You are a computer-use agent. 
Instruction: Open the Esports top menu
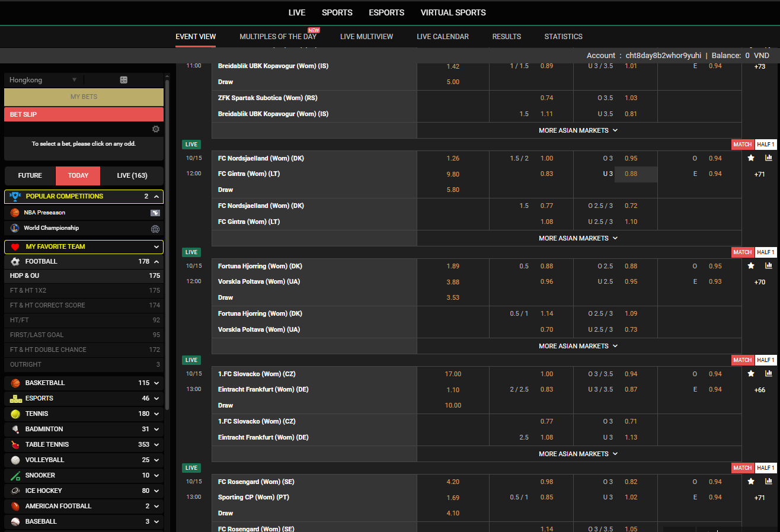tap(386, 12)
